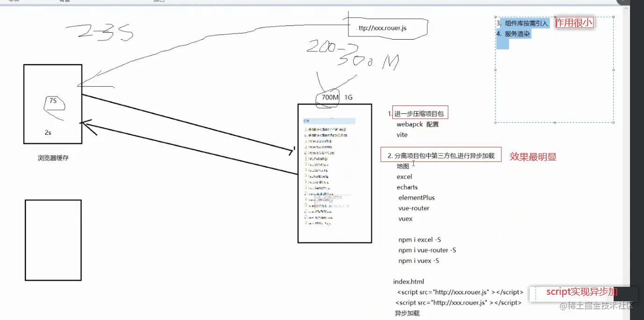Click the canvas vertical scrollbar track
The height and width of the screenshot is (320, 644).
[x=626, y=163]
